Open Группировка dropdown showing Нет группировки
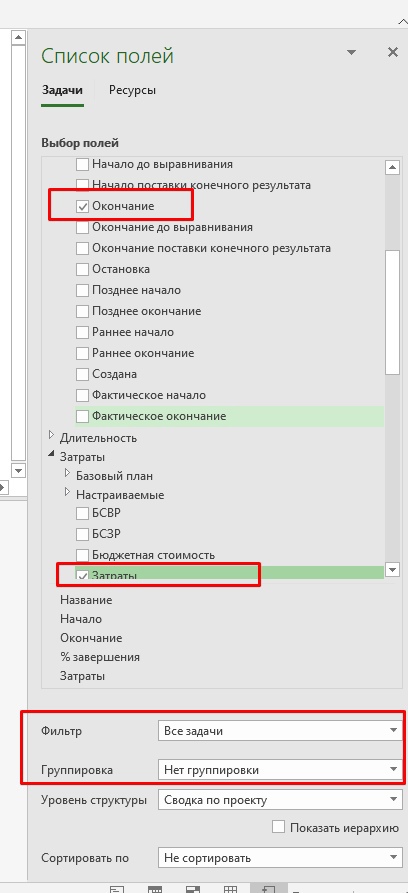The height and width of the screenshot is (893, 408). click(279, 770)
